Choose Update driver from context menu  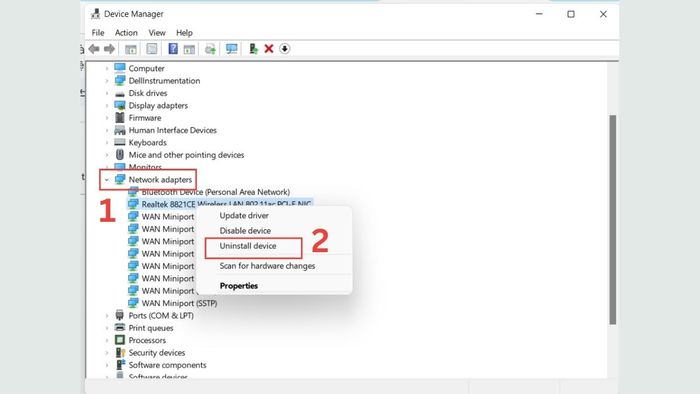244,216
